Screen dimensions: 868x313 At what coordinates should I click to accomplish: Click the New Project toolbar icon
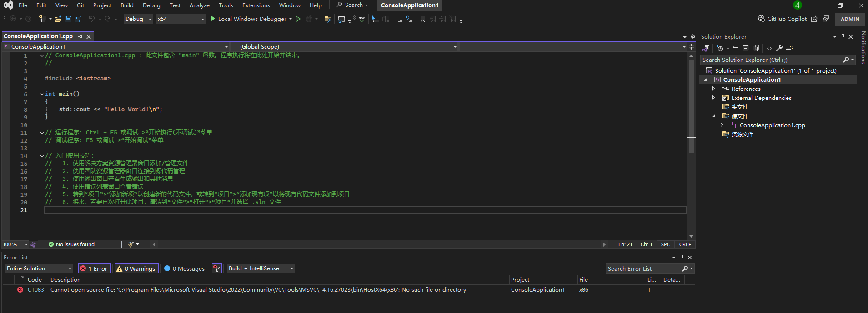[x=43, y=19]
